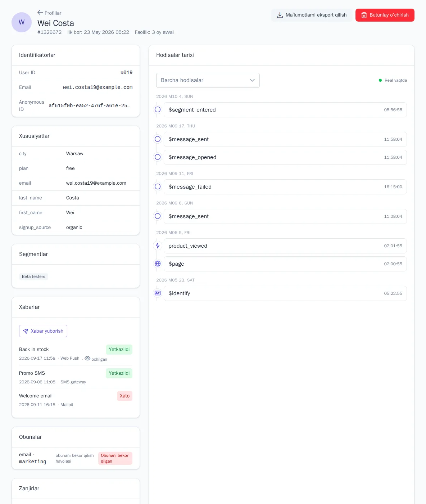Click the Butunlay o'chirish button

385,15
